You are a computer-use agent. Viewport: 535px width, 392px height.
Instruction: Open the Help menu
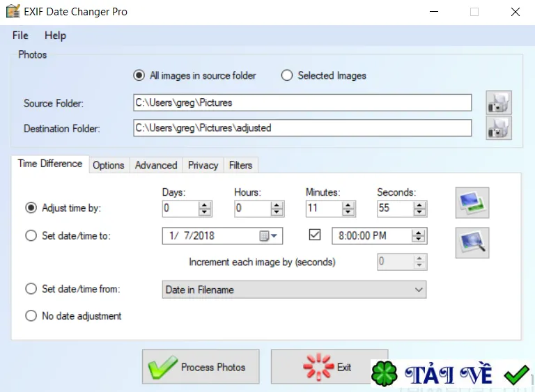pos(55,35)
